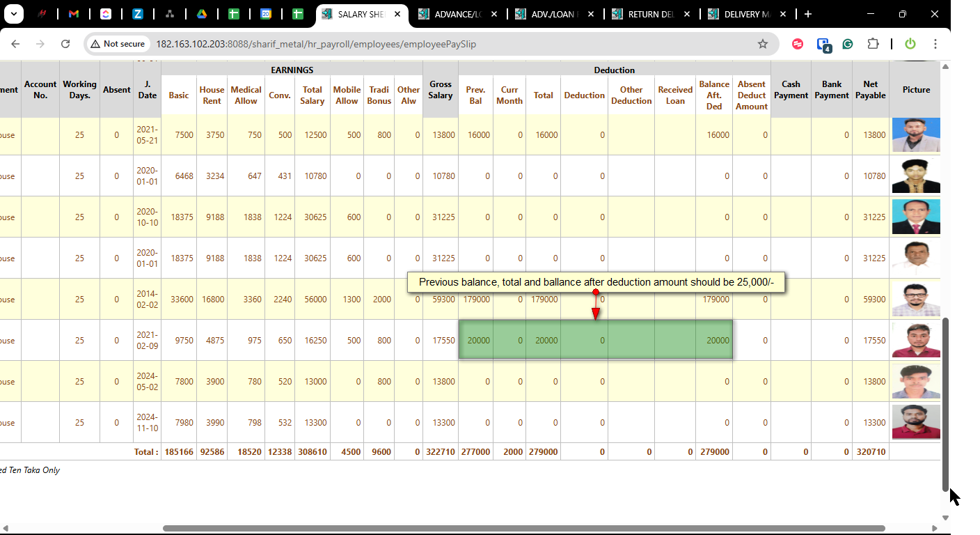Reload the payslip page

click(x=65, y=44)
